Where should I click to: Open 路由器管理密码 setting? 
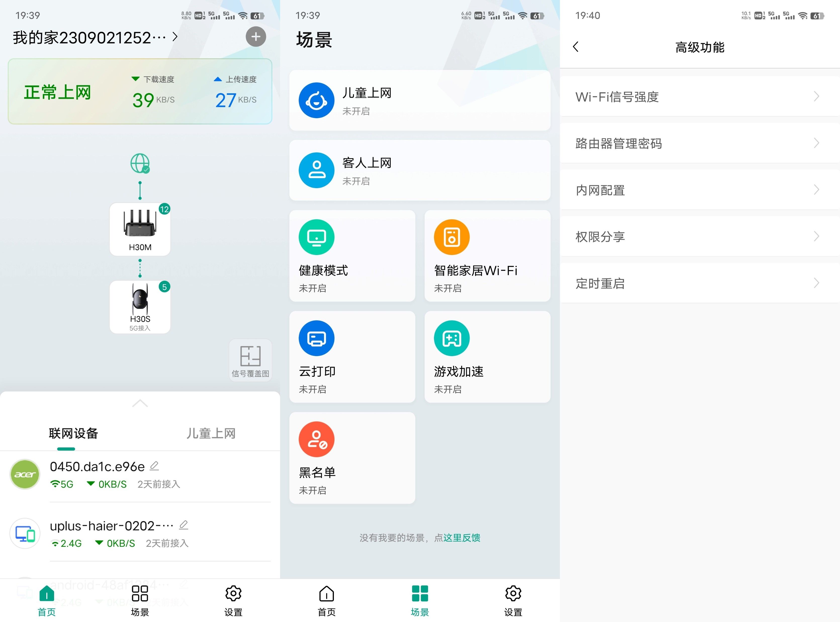click(700, 143)
